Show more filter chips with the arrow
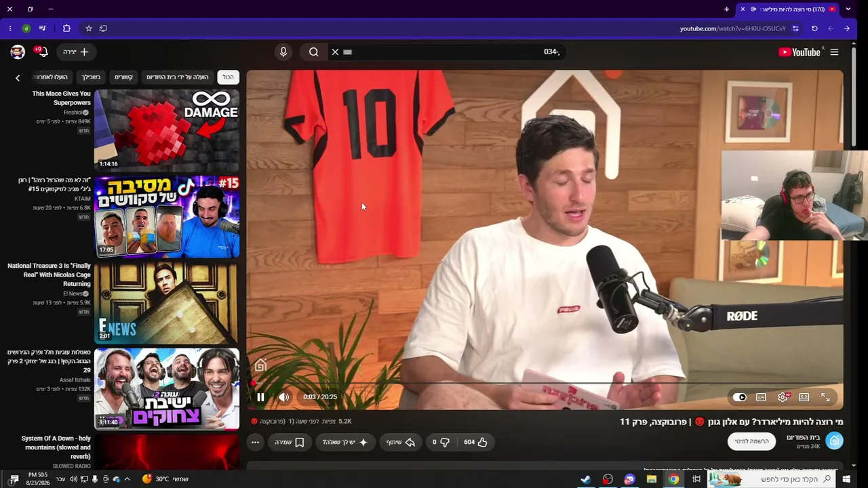The width and height of the screenshot is (868, 488). pyautogui.click(x=18, y=78)
